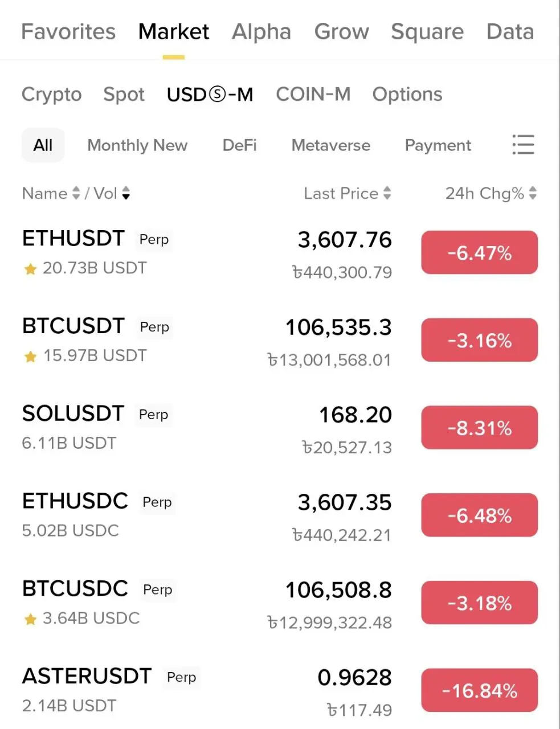560x729 pixels.
Task: Toggle the ASTERUSDT -16.84% change badge
Action: (x=479, y=690)
